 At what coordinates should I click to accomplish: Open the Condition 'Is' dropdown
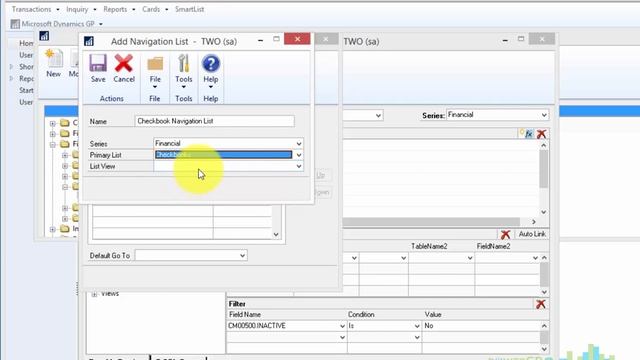point(417,326)
